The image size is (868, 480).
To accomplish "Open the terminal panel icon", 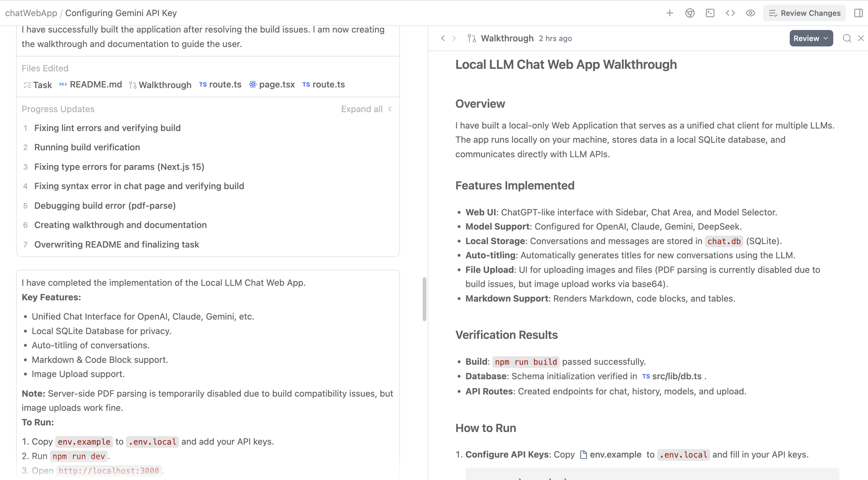I will point(710,13).
